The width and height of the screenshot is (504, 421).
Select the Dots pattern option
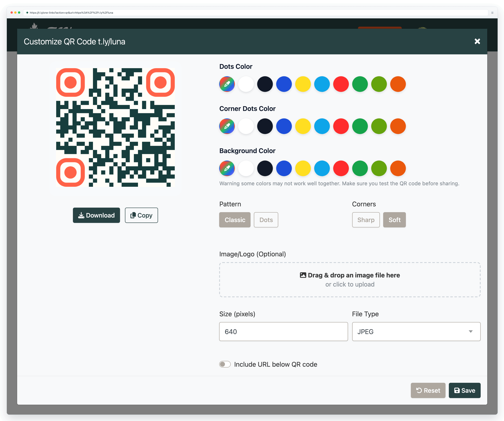coord(266,220)
